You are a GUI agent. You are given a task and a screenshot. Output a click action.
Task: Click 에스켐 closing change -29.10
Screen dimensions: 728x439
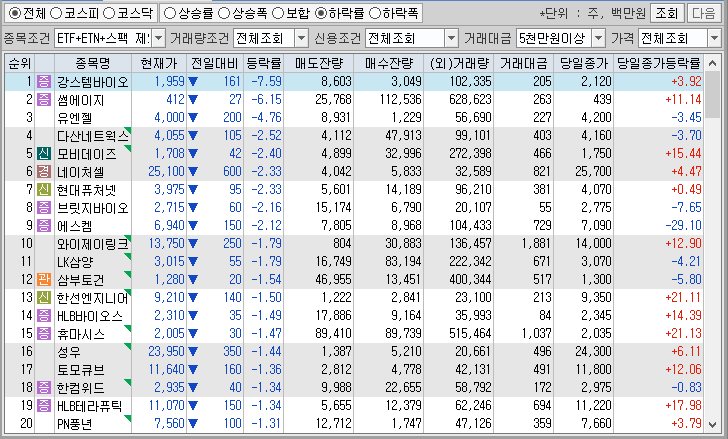coord(683,226)
